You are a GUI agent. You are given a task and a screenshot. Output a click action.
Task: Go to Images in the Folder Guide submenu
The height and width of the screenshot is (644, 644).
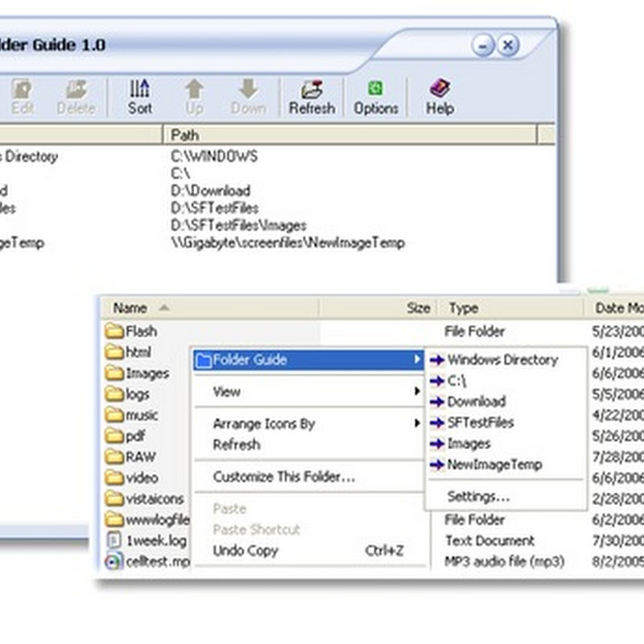pyautogui.click(x=506, y=444)
